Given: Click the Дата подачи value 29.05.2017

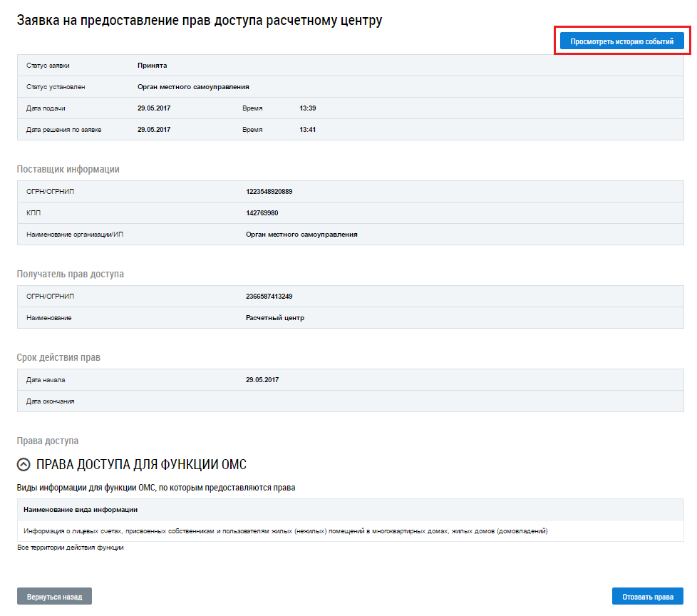Looking at the screenshot, I should pyautogui.click(x=154, y=108).
